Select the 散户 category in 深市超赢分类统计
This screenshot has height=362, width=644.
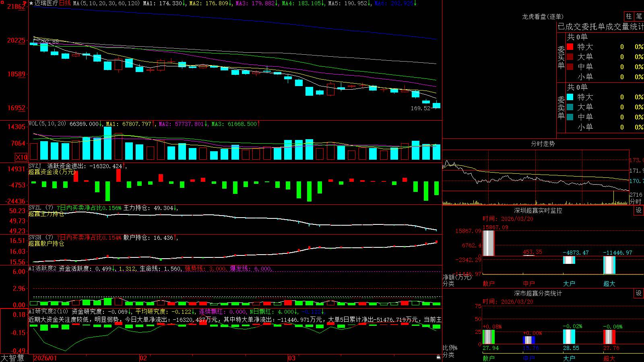point(489,358)
